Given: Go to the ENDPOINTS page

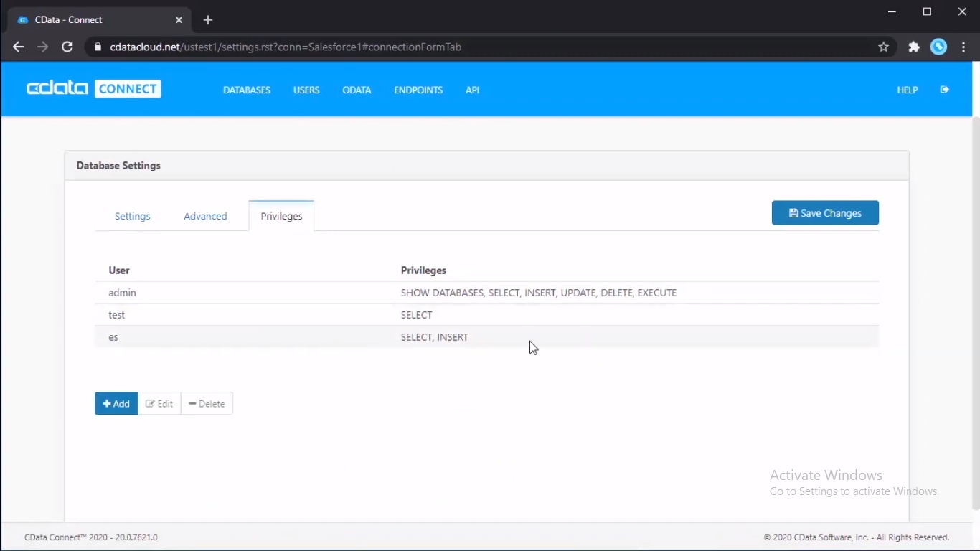Looking at the screenshot, I should (x=418, y=90).
